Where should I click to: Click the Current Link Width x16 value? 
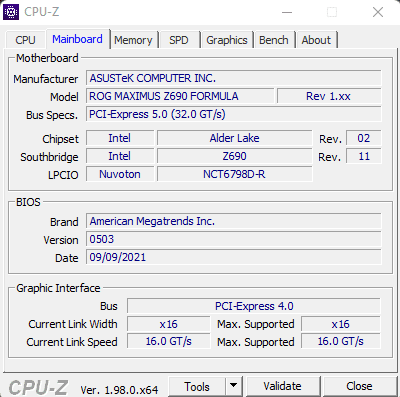(169, 324)
